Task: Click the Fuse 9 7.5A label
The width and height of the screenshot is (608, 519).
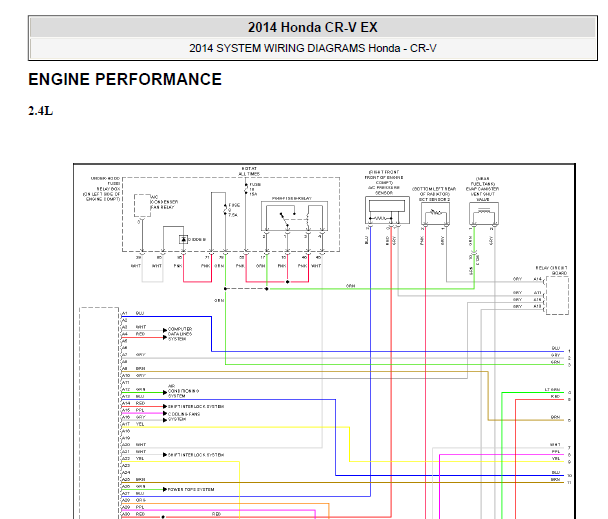Action: (233, 210)
